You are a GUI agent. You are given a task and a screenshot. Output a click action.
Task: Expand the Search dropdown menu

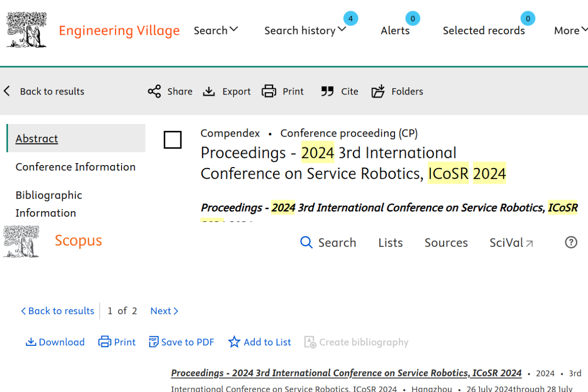coord(216,30)
